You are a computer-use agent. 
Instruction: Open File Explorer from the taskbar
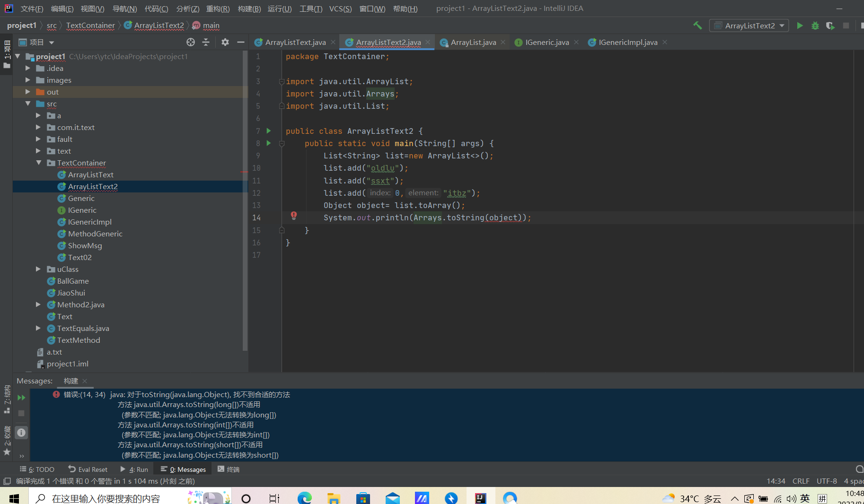pos(334,498)
